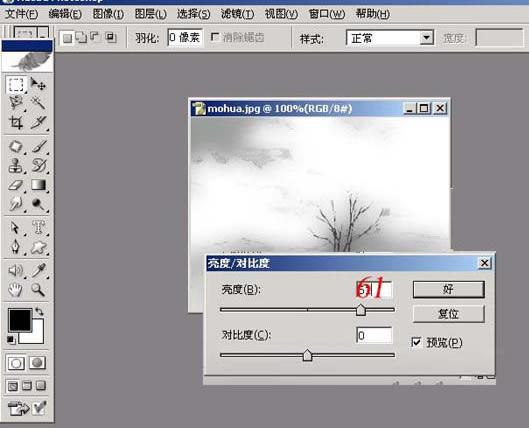Open the 图像(I) menu
Image resolution: width=529 pixels, height=428 pixels.
108,14
